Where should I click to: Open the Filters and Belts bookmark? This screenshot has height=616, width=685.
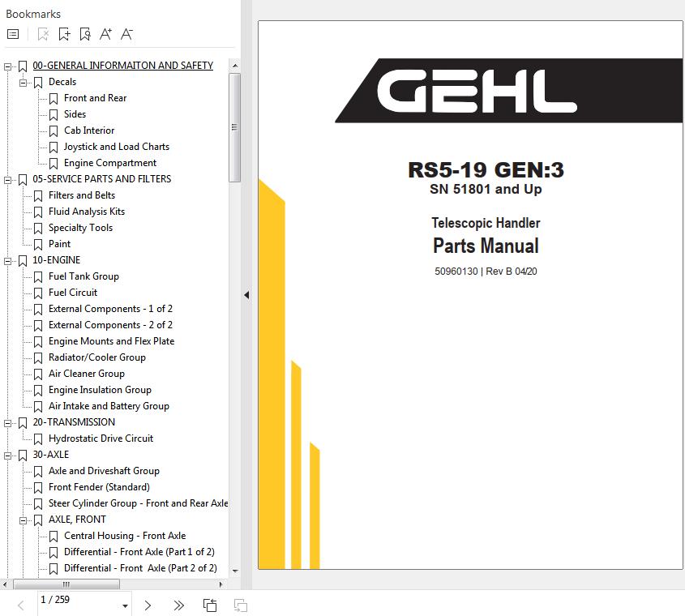coord(82,195)
